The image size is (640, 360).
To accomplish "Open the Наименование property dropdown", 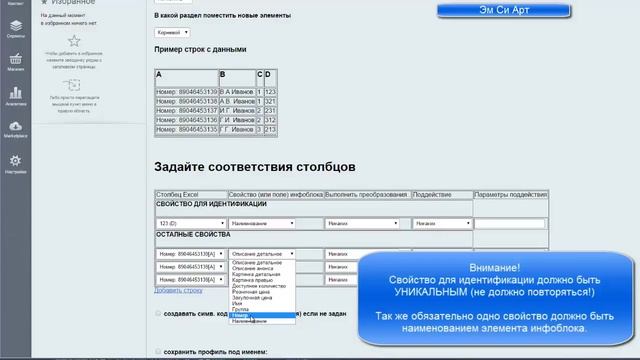I will pos(262,223).
